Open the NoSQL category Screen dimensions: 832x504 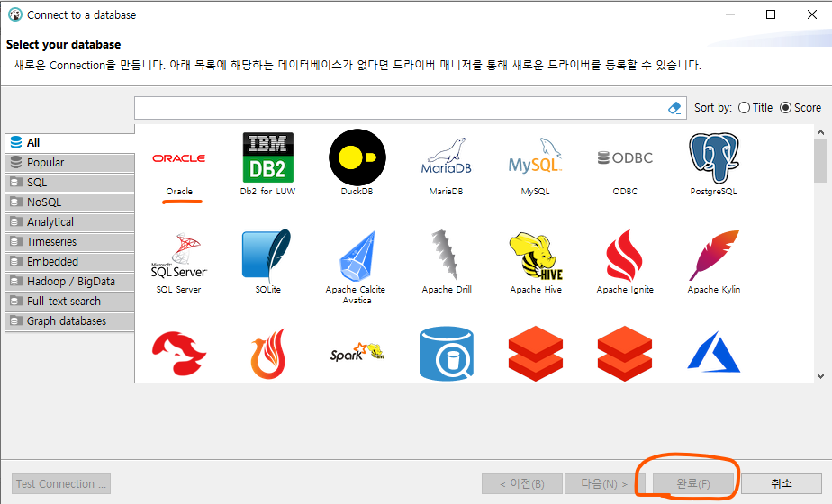(70, 202)
